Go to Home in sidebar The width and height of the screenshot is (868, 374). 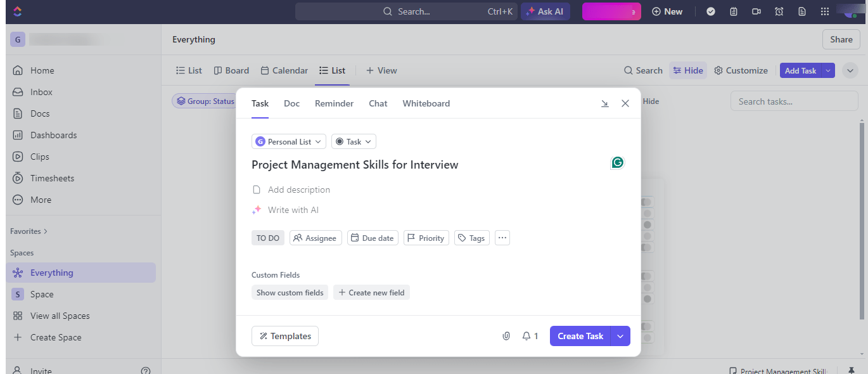tap(42, 70)
